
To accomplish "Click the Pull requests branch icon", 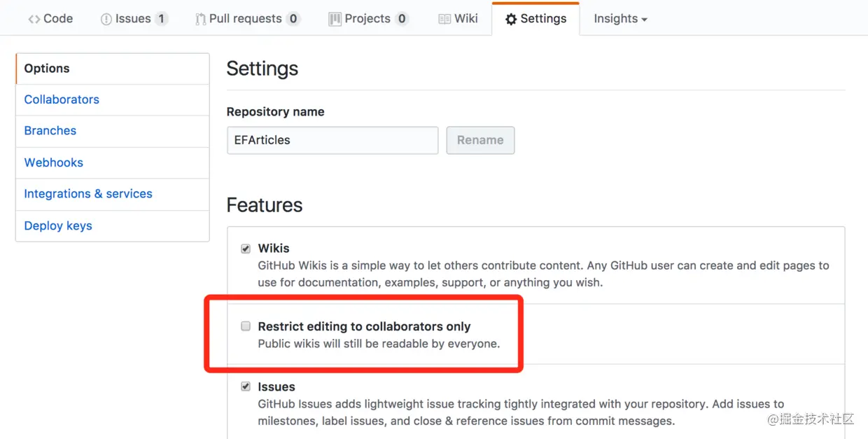I will pyautogui.click(x=201, y=20).
